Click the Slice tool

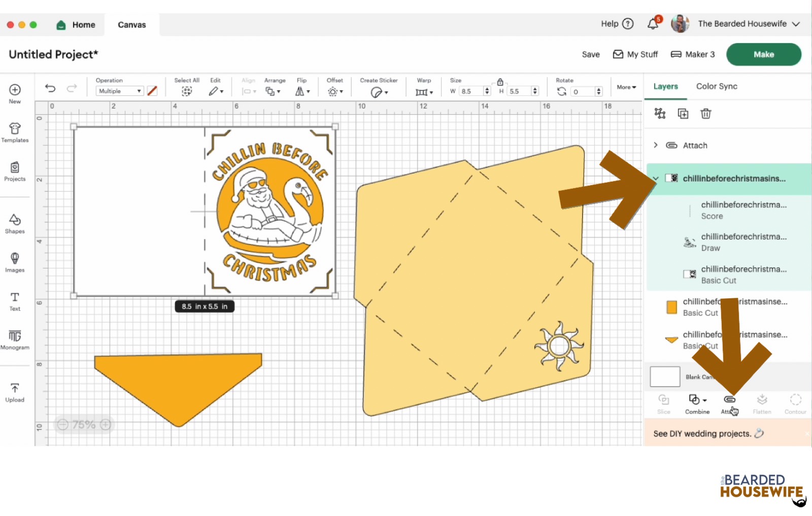pos(664,404)
